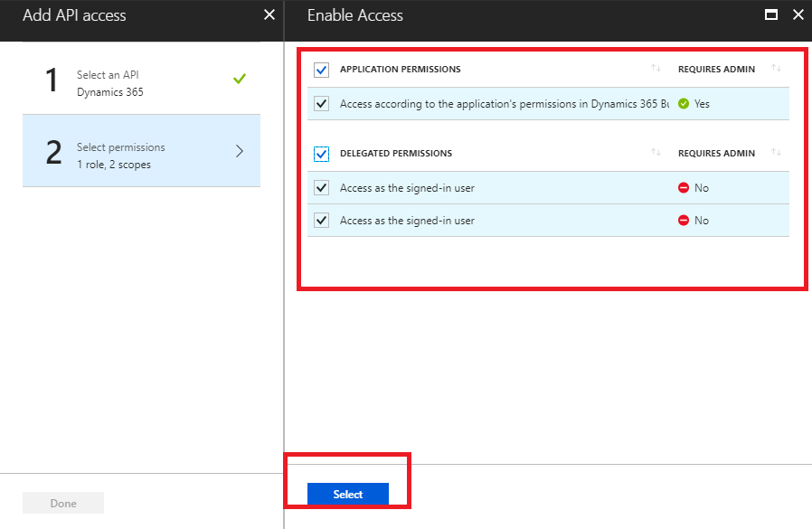
Task: Click sort arrows next to first Requires Admin
Action: [776, 69]
